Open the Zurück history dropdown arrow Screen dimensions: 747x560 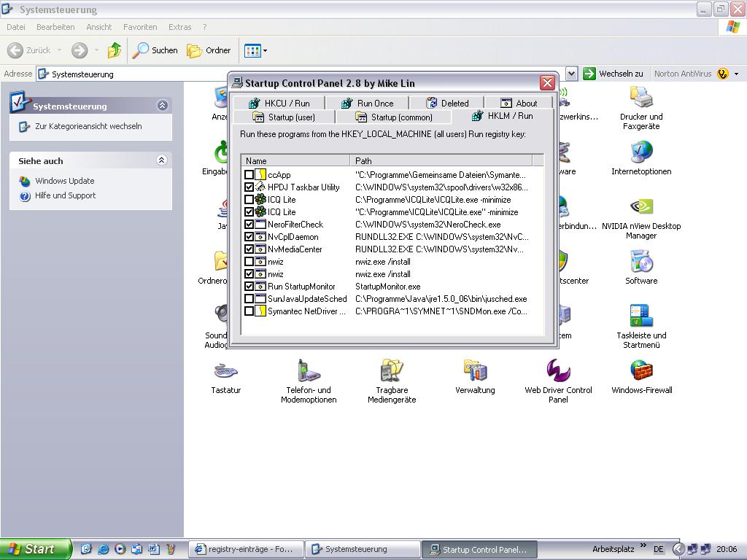coord(59,50)
